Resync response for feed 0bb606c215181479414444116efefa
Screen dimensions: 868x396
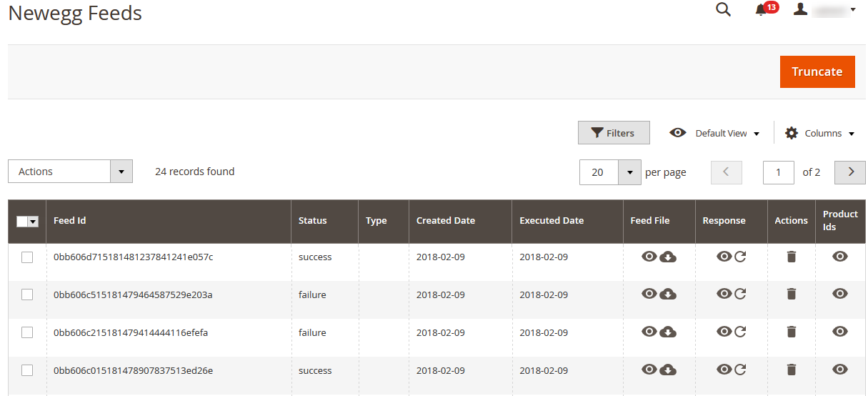(x=740, y=332)
